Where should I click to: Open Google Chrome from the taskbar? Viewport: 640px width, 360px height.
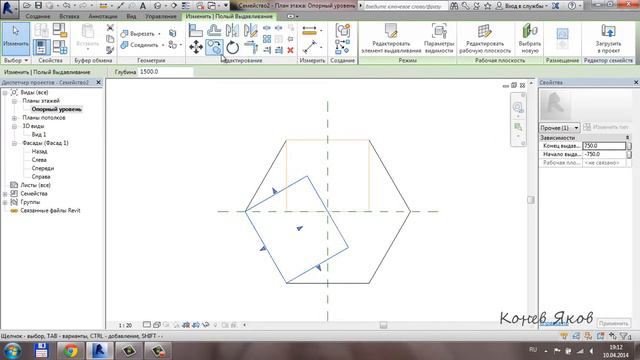point(71,351)
